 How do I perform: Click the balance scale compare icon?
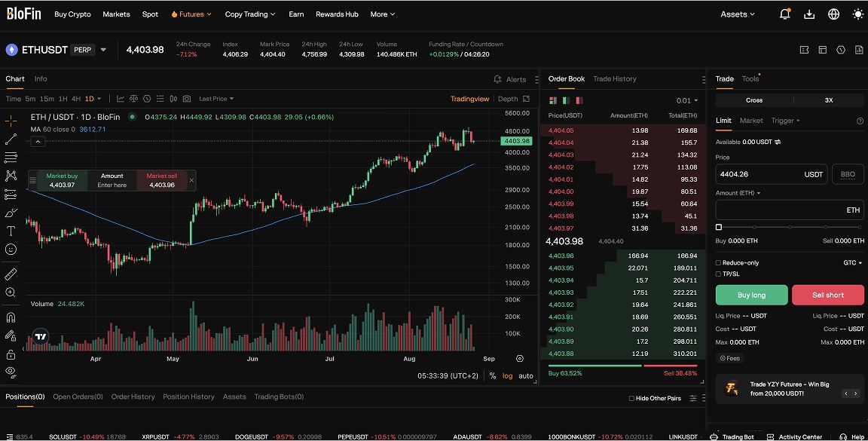pyautogui.click(x=133, y=99)
